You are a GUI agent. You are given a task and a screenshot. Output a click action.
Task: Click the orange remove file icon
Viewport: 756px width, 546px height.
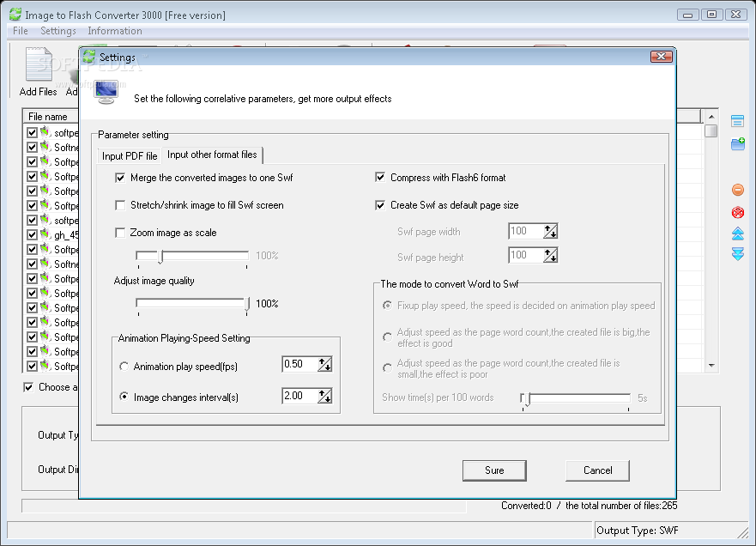(738, 190)
